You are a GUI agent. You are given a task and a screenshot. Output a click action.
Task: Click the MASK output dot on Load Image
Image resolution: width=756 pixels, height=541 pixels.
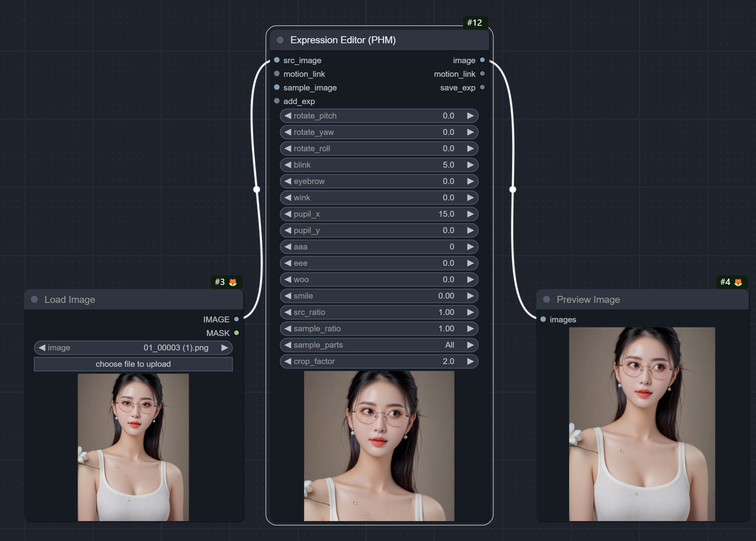(x=236, y=333)
